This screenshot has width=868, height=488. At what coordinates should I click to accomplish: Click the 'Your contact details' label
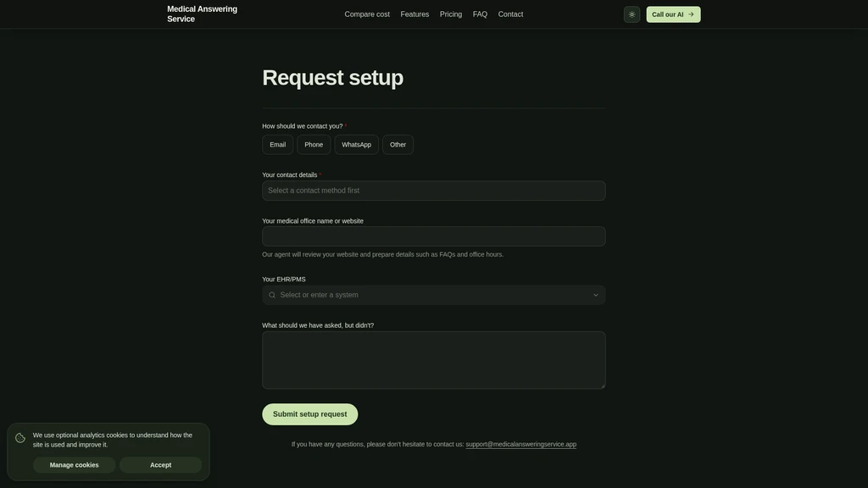pos(290,175)
